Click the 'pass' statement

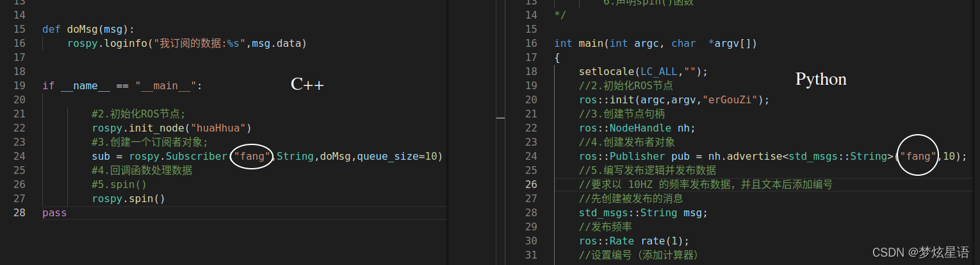(x=54, y=212)
